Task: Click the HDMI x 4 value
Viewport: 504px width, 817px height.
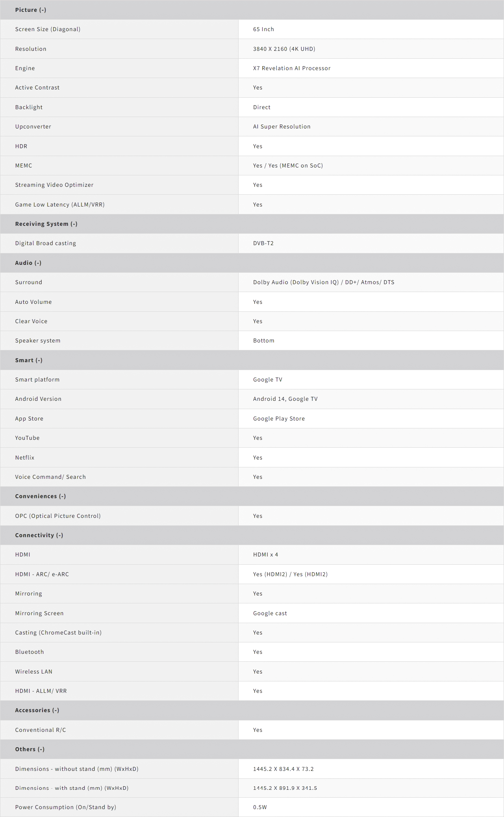Action: (265, 555)
